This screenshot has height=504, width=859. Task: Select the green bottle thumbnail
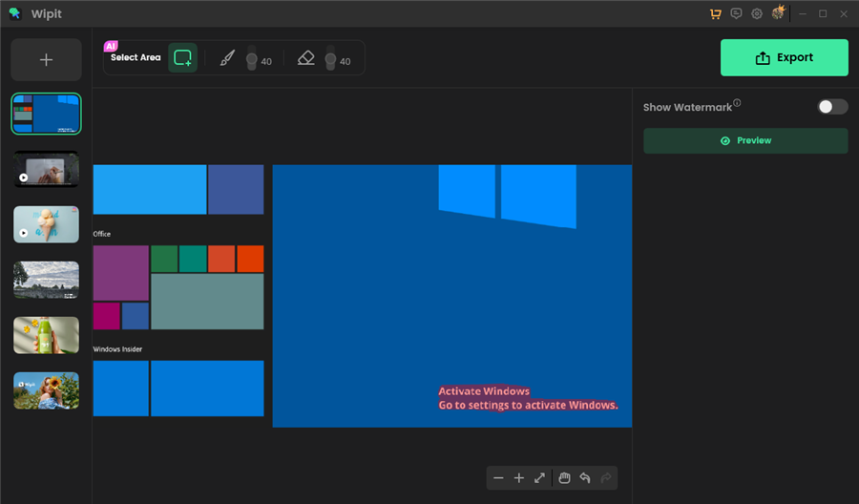[46, 335]
